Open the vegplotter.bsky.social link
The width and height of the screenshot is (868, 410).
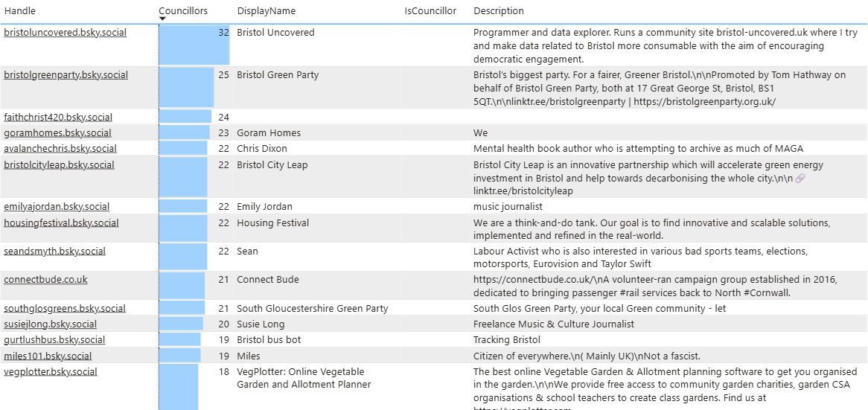(51, 372)
